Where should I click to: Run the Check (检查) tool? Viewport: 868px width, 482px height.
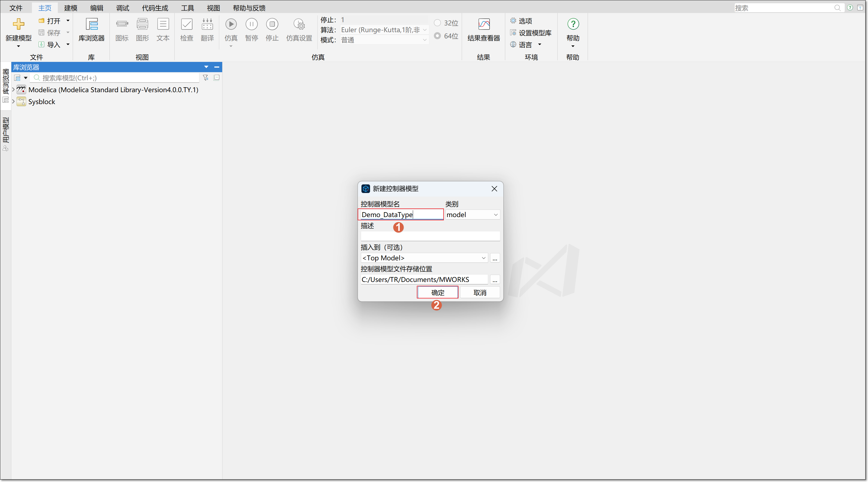point(187,24)
